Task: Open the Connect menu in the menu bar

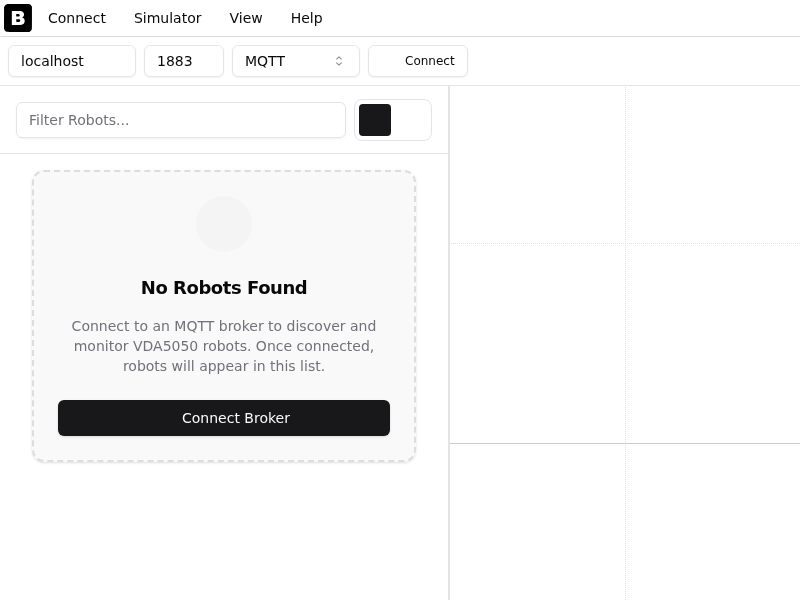Action: (77, 18)
